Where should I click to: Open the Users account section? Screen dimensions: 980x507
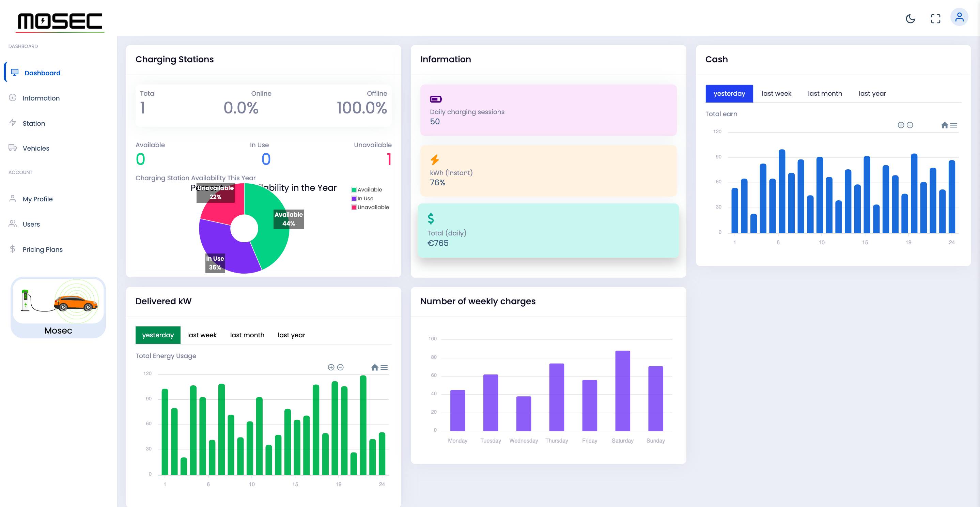pos(31,224)
